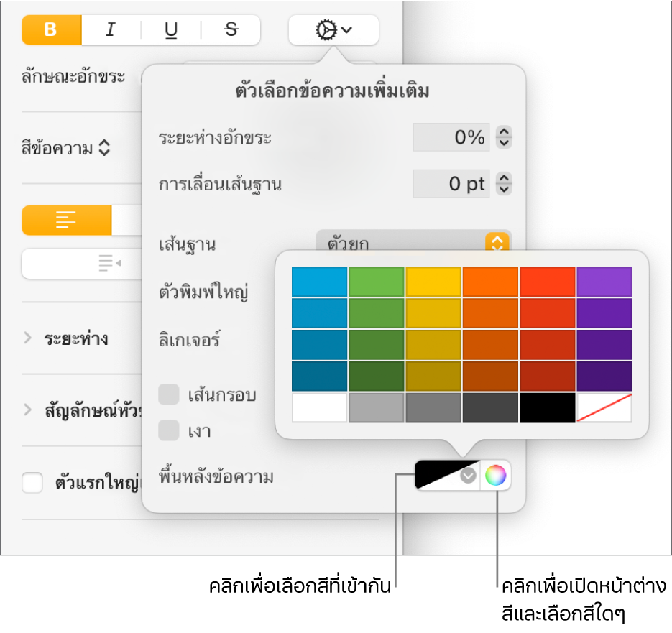Toggle the Italic formatting button

tap(111, 30)
